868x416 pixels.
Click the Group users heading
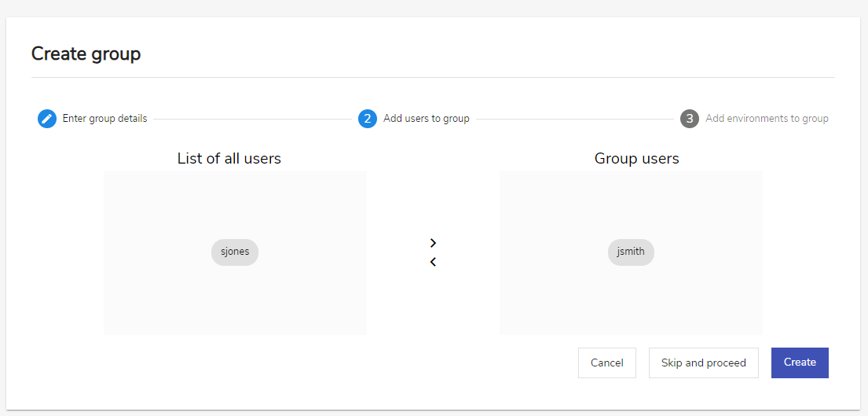click(x=636, y=158)
